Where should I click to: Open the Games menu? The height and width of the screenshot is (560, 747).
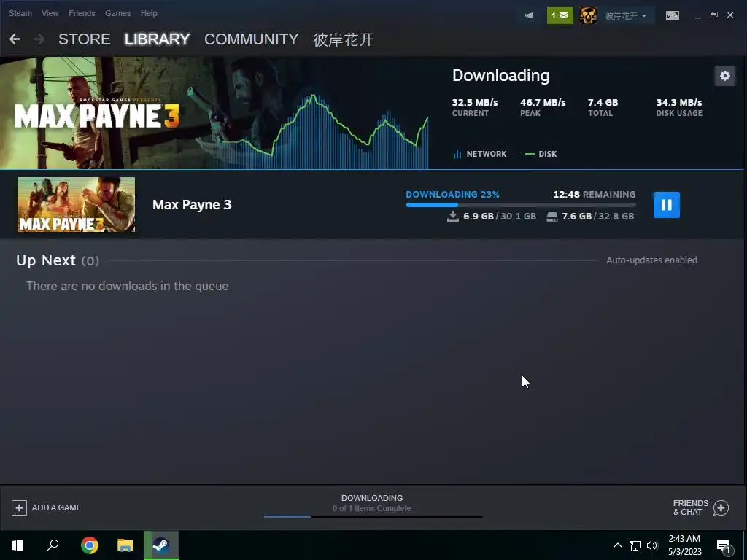[x=117, y=13]
